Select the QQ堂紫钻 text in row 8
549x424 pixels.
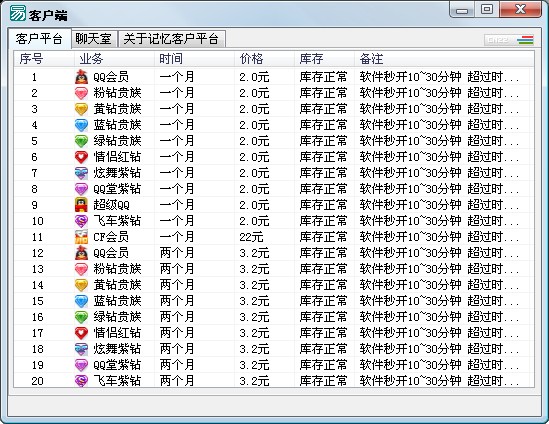tap(117, 189)
